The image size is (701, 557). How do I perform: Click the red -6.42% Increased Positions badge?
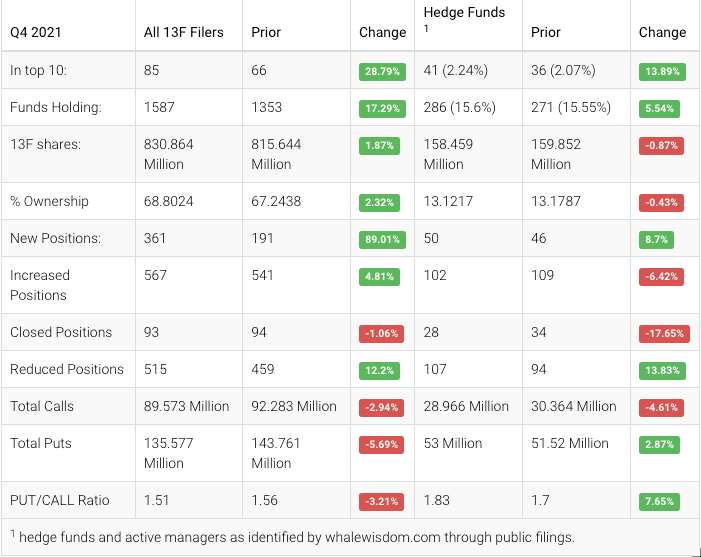tap(662, 277)
